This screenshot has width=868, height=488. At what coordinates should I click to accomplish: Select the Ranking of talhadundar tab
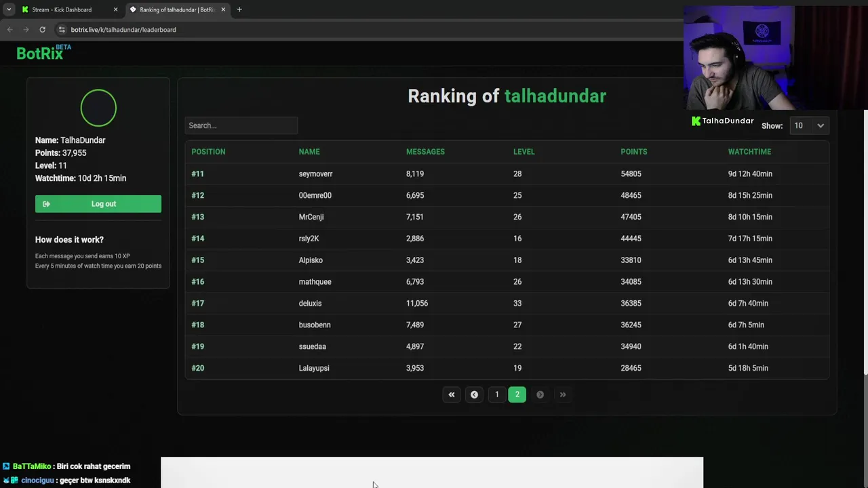pos(177,9)
